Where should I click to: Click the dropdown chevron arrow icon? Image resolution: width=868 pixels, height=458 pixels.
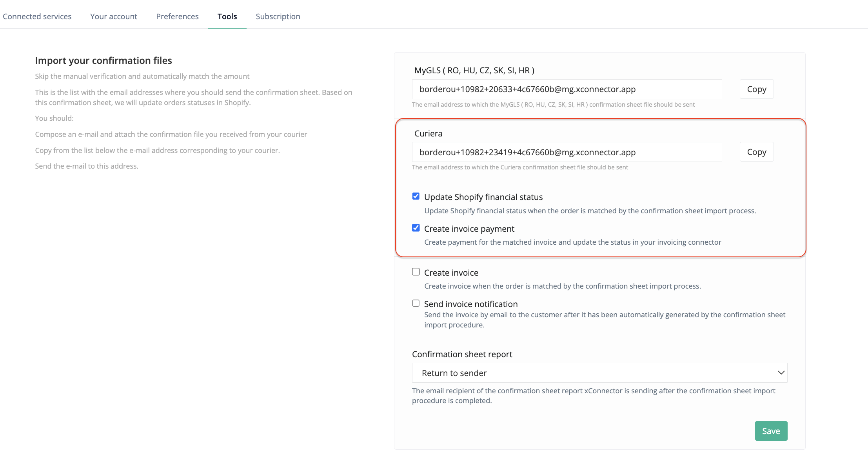pyautogui.click(x=781, y=373)
